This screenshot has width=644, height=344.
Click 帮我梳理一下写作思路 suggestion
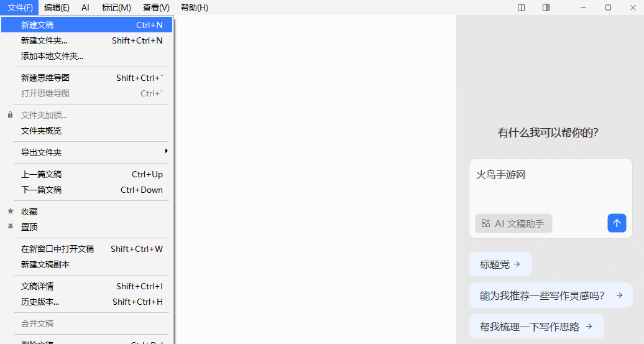point(536,327)
